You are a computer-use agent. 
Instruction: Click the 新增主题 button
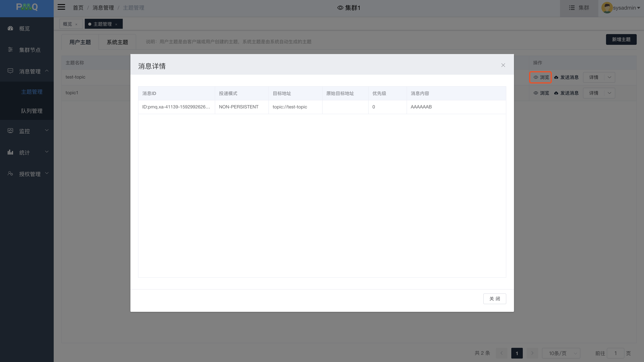point(621,39)
